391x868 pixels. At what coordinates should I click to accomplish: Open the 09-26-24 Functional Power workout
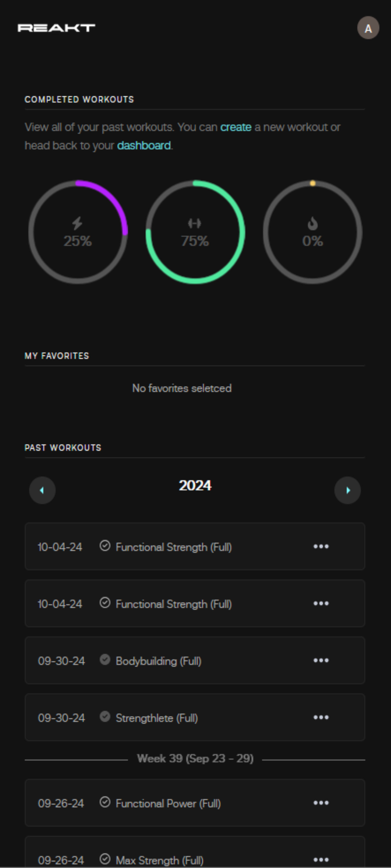point(195,803)
